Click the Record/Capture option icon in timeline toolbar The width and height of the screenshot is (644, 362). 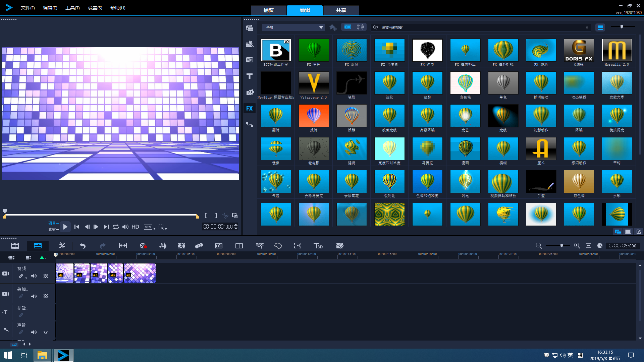[143, 246]
